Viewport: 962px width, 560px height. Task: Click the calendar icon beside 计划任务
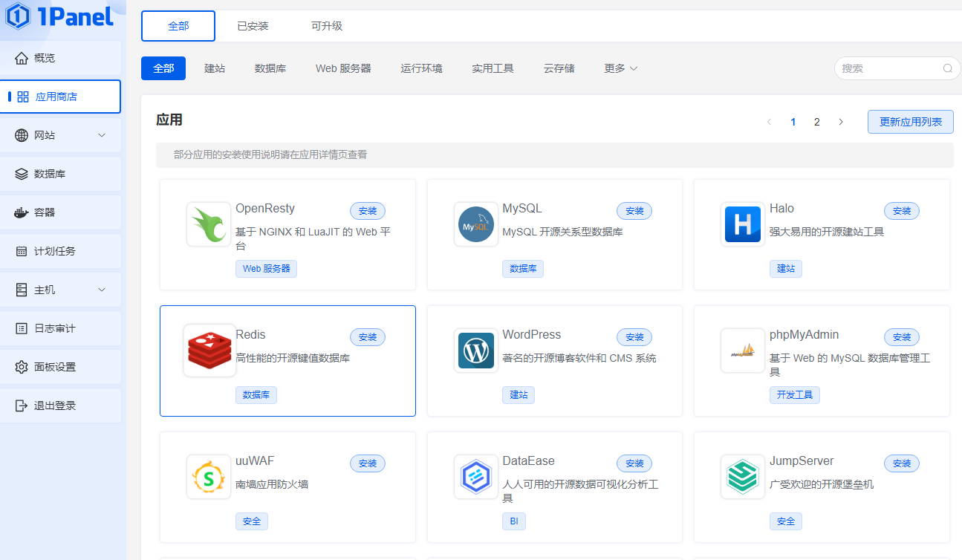[x=22, y=251]
